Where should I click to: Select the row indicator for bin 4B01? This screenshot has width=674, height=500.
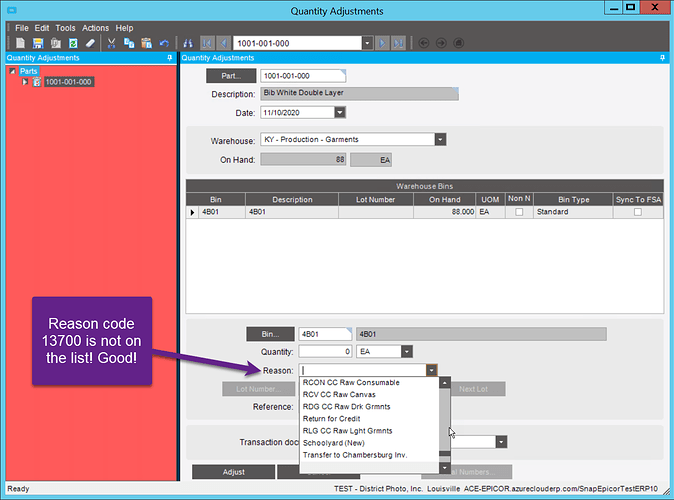pyautogui.click(x=192, y=212)
